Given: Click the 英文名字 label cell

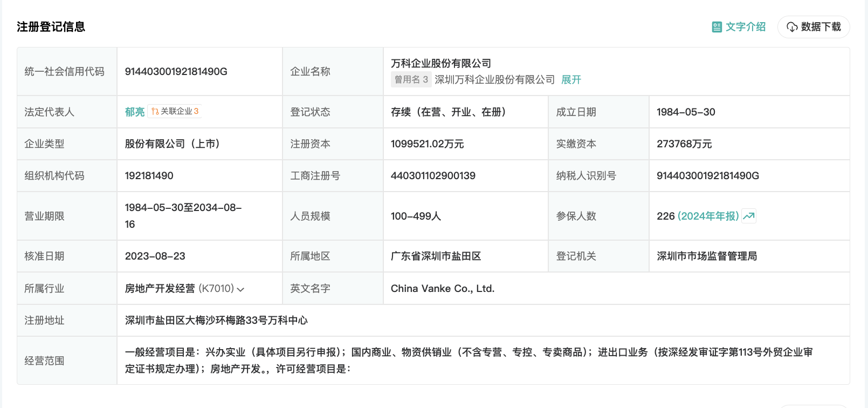Looking at the screenshot, I should (x=333, y=288).
